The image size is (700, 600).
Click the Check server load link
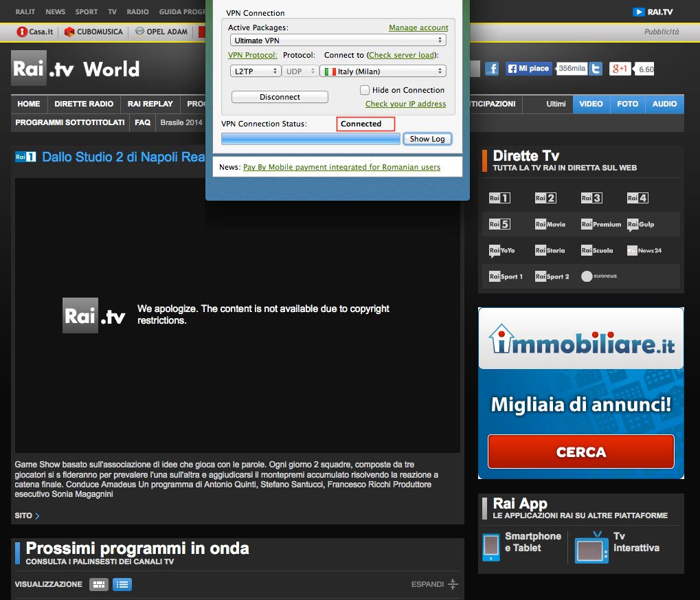401,55
